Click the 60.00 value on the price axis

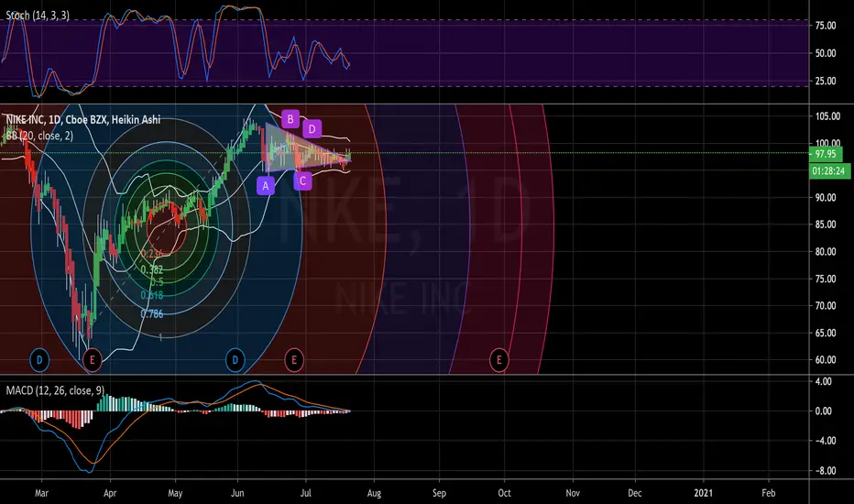tap(826, 360)
